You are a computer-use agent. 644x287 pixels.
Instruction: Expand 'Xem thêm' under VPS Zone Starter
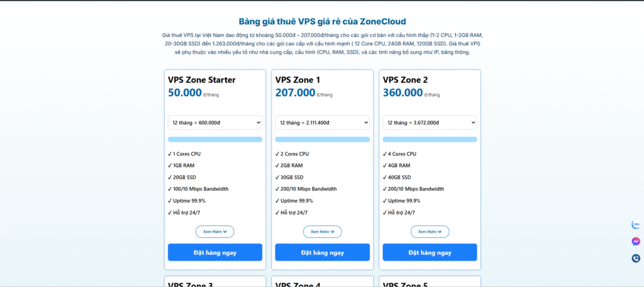pyautogui.click(x=215, y=232)
